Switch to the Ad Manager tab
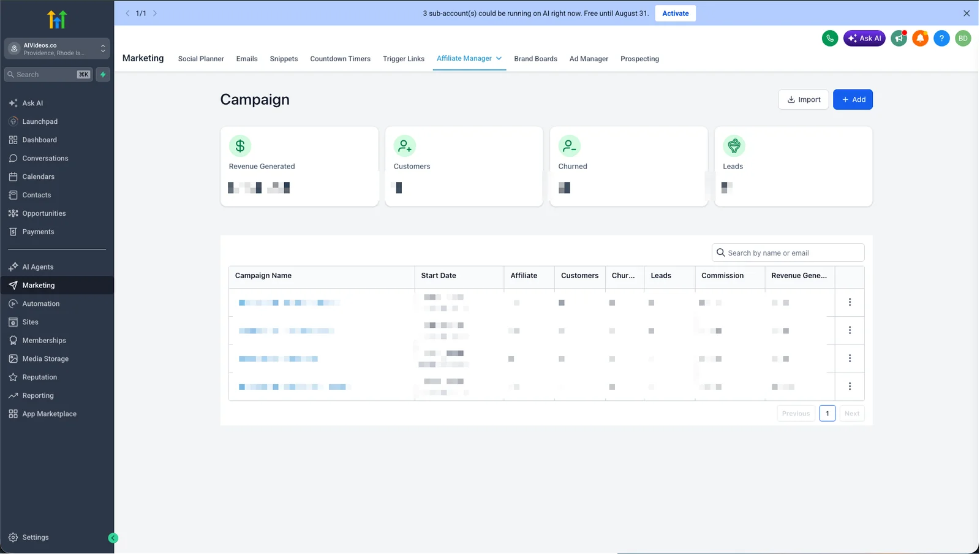The height and width of the screenshot is (554, 980). pos(589,59)
